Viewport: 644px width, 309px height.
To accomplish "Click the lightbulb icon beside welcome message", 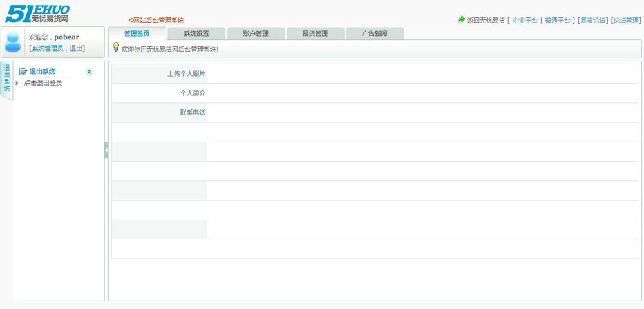I will (x=116, y=47).
